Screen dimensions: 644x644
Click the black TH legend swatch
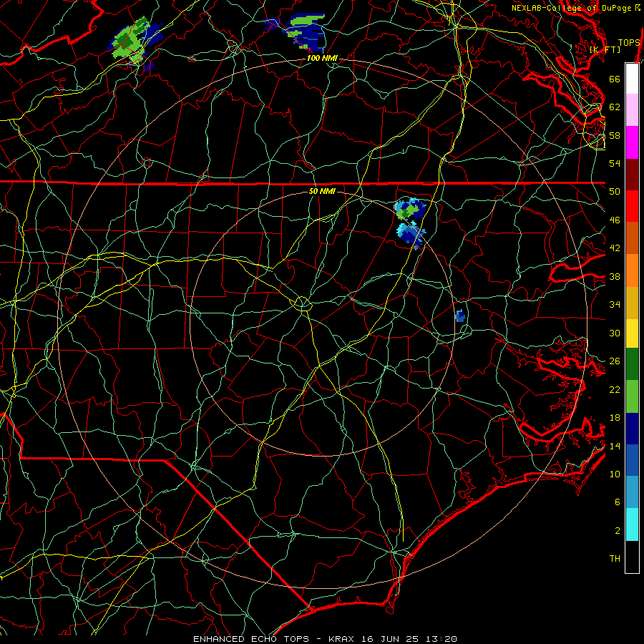(x=632, y=557)
